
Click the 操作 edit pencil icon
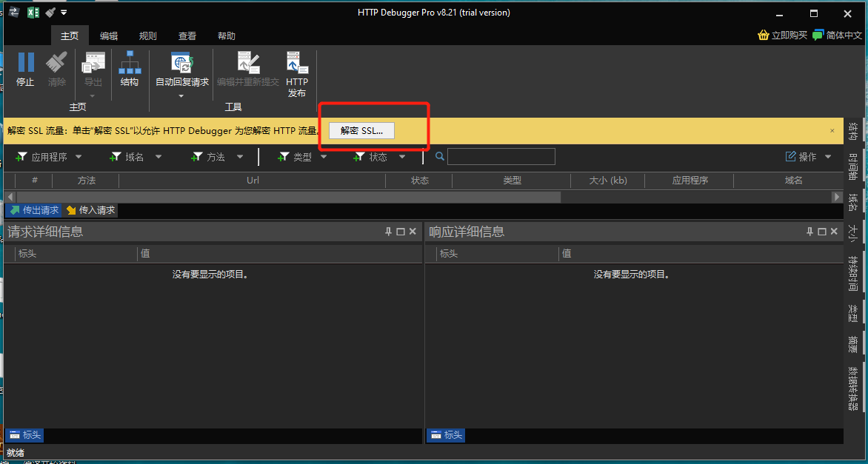[790, 156]
